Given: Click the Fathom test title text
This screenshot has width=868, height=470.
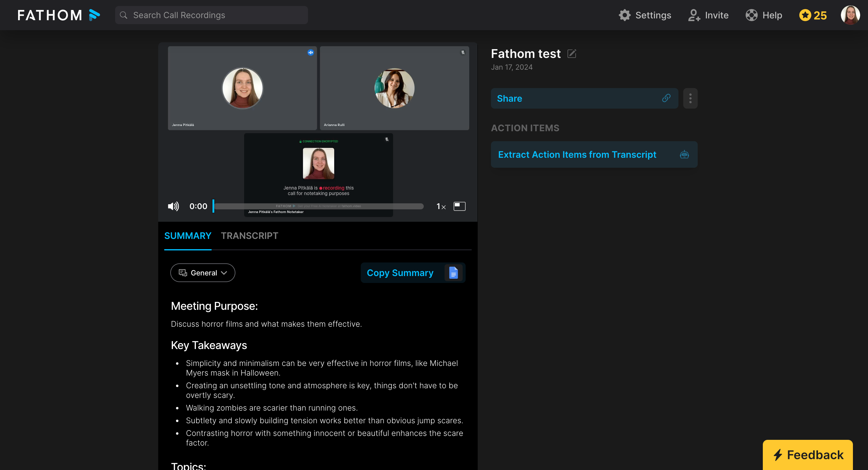Looking at the screenshot, I should tap(526, 54).
